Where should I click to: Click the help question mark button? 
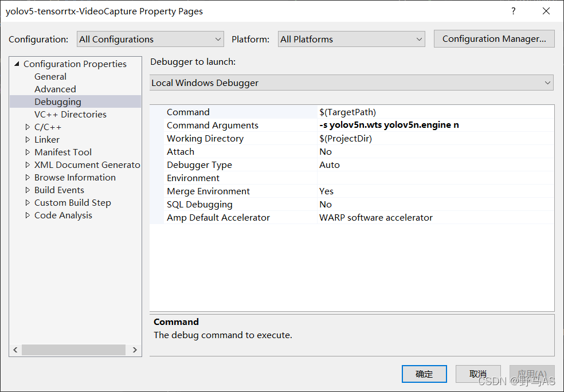[x=513, y=11]
